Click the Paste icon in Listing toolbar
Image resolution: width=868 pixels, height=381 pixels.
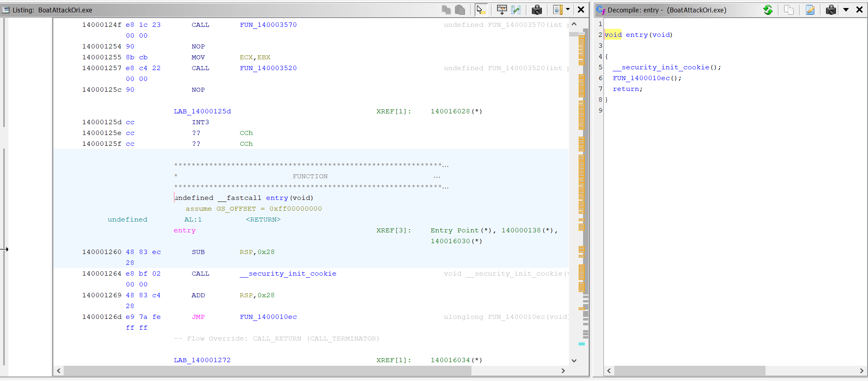coord(460,10)
